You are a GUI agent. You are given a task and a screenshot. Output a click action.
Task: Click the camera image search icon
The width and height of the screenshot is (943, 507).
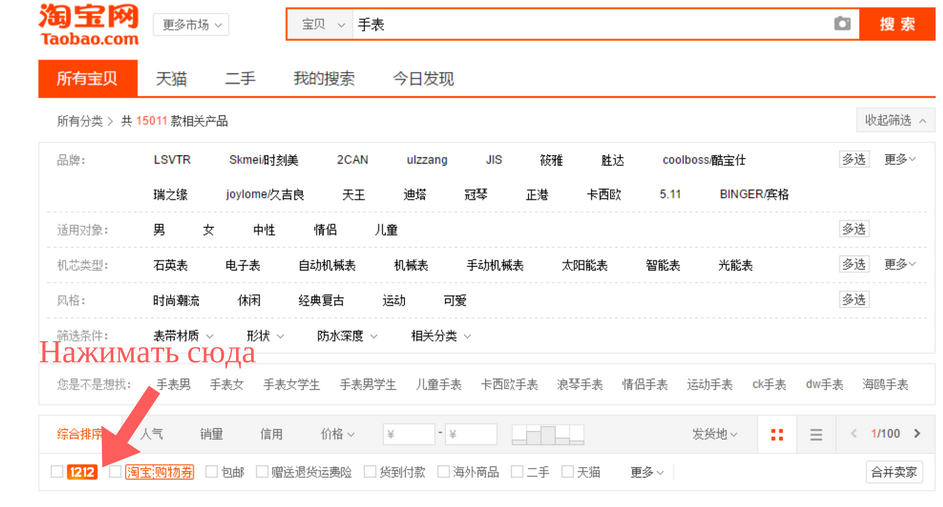click(x=842, y=24)
